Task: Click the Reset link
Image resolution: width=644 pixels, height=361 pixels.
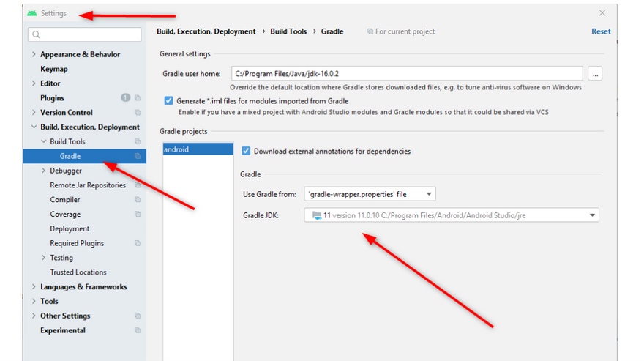Action: [x=601, y=31]
